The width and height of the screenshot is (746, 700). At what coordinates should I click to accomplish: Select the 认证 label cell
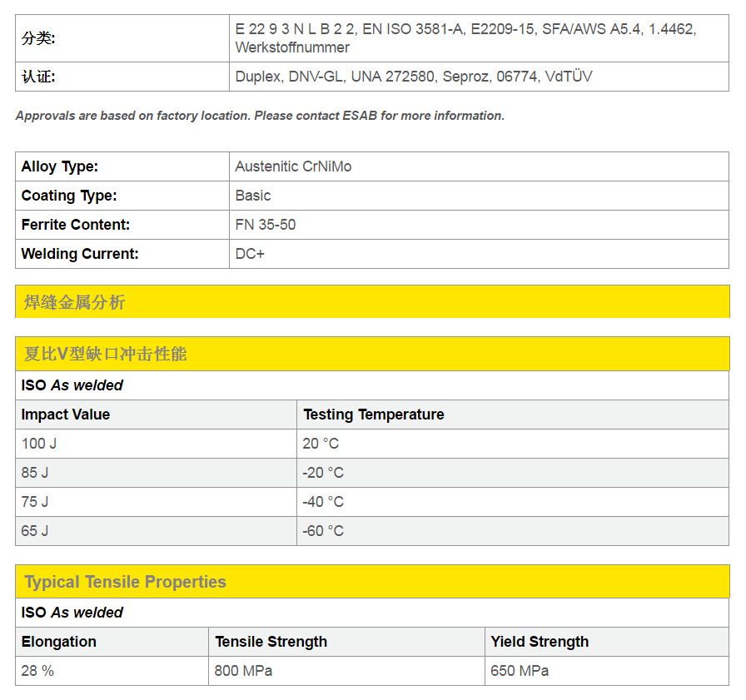[122, 77]
